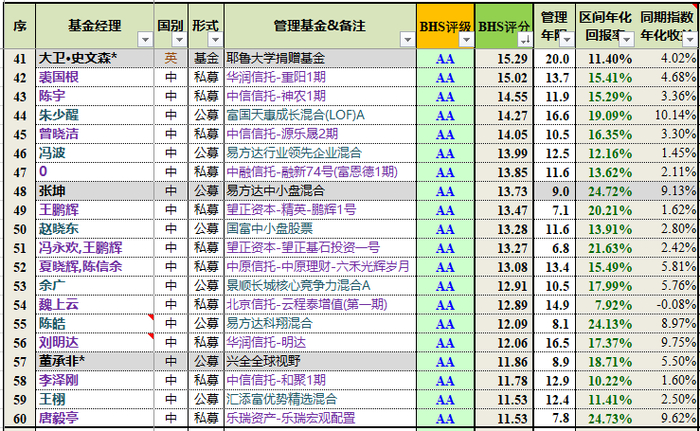Select fund cell 富国天惠成长混合(LOF)A
The height and width of the screenshot is (431, 700).
[x=320, y=115]
